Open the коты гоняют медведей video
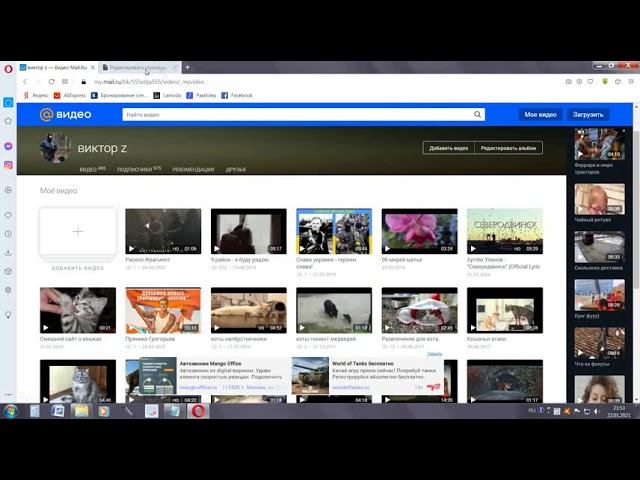Screen dimensions: 640x480 click(x=334, y=310)
